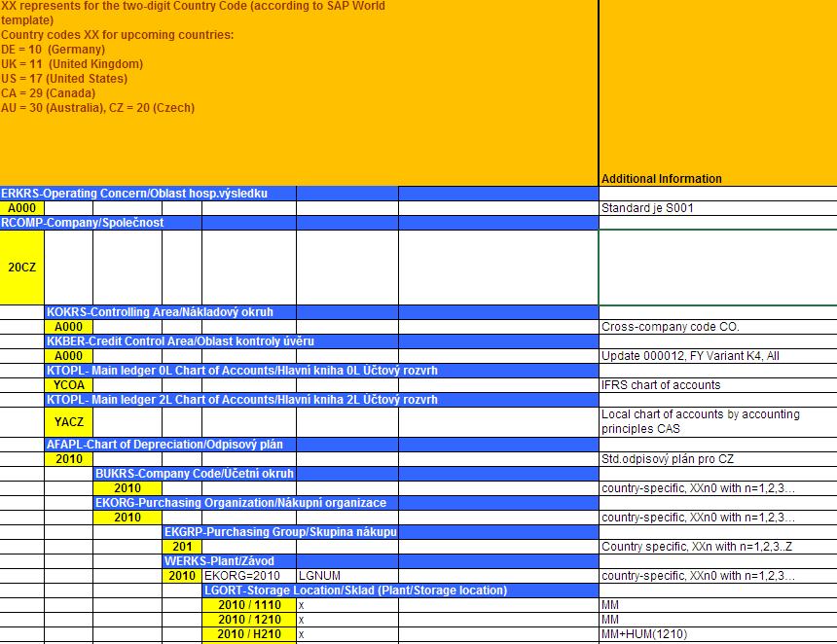Click the RCOMP-Company/Společnost header
This screenshot has width=837, height=644.
(299, 223)
